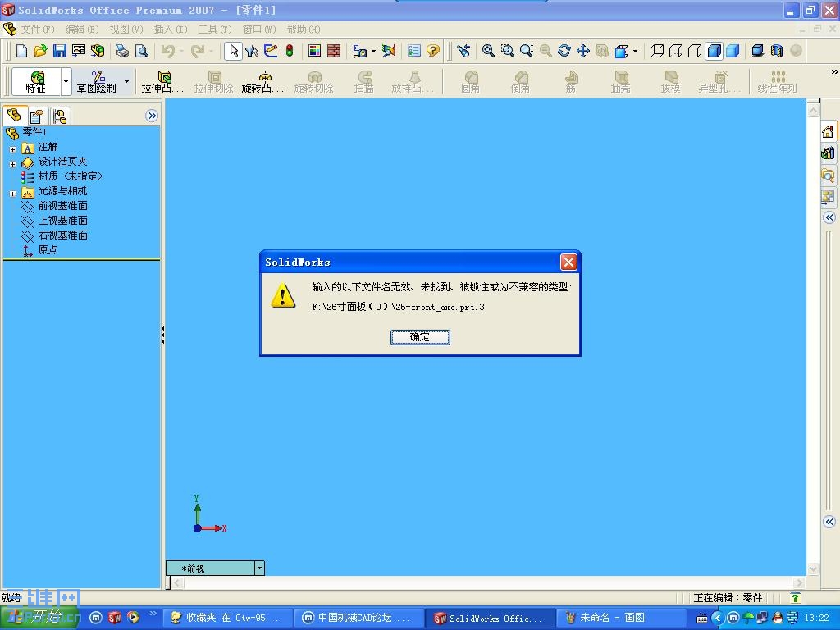Switch to FeatureManager design tree tab
840x630 pixels.
click(x=15, y=116)
